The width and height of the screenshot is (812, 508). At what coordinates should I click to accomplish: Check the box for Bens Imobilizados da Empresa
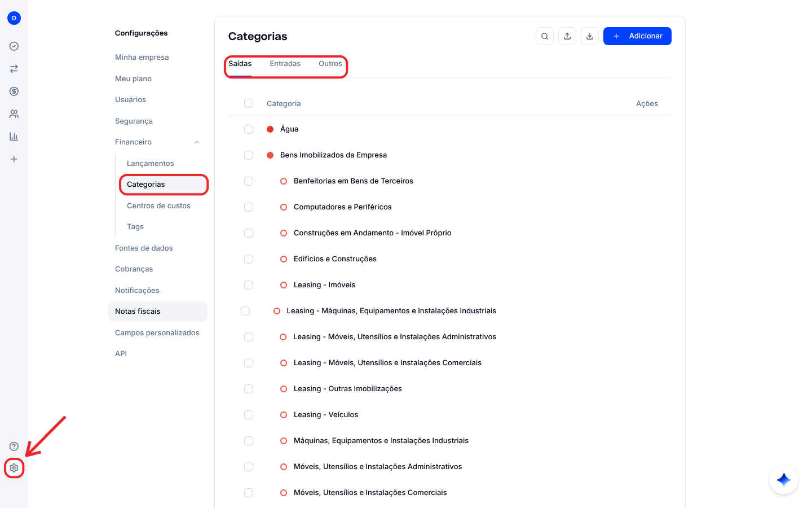click(x=249, y=155)
